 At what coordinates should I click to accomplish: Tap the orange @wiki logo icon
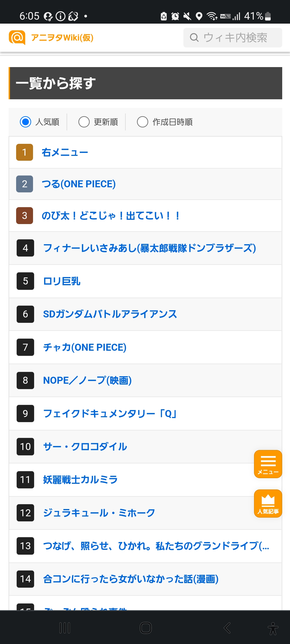[17, 38]
